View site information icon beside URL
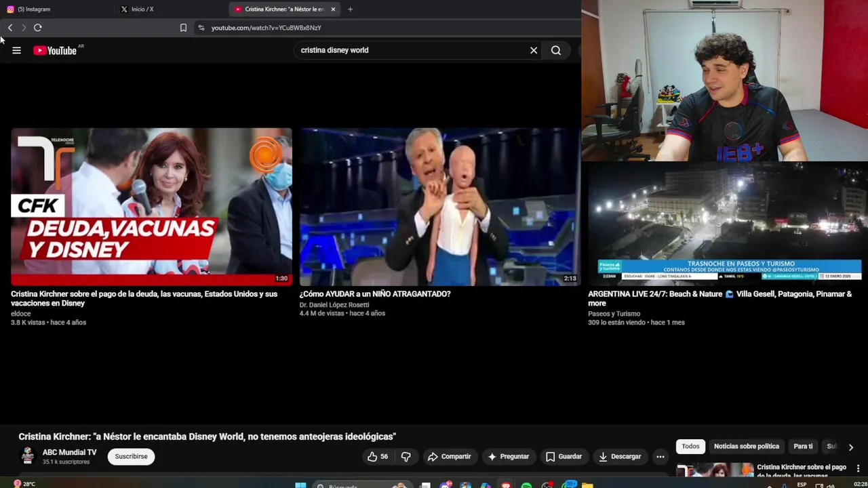 point(201,28)
